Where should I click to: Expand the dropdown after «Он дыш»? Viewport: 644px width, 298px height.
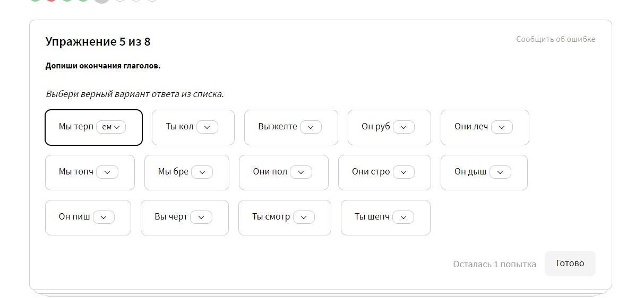coord(500,172)
